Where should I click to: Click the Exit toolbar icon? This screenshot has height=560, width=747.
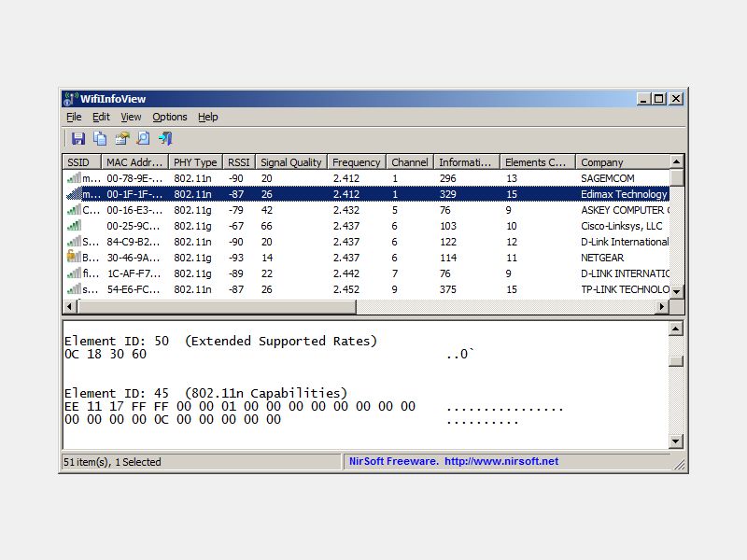tap(165, 138)
